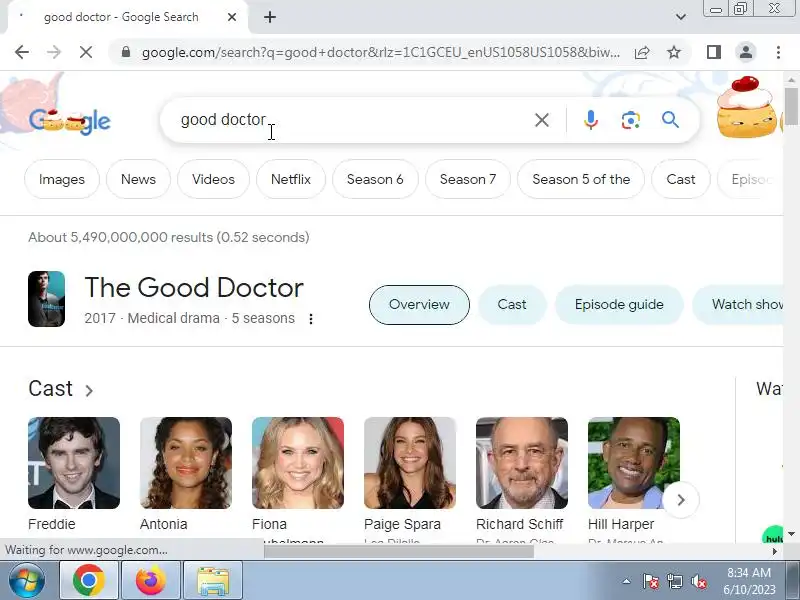Open the tab search dropdown arrow

pyautogui.click(x=681, y=17)
